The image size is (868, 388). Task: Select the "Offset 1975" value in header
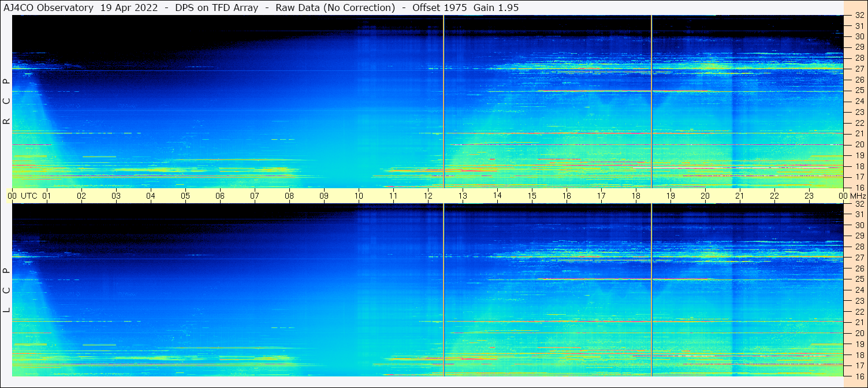tap(440, 8)
